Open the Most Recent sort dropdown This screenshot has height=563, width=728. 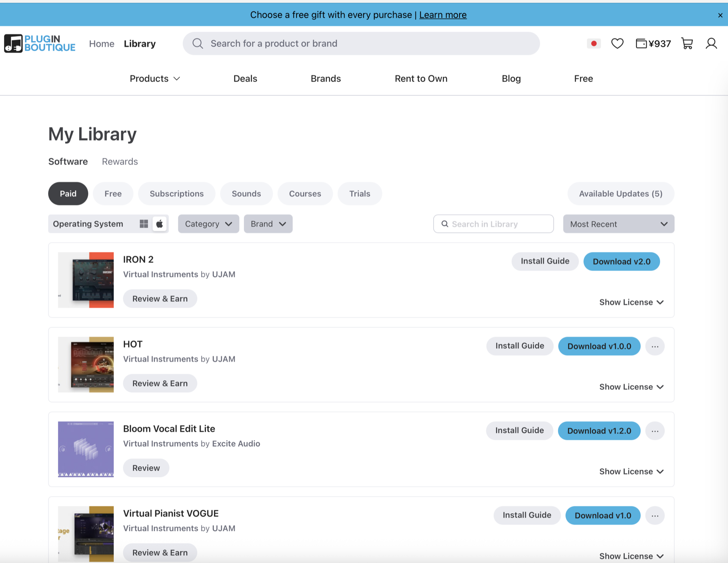(619, 224)
